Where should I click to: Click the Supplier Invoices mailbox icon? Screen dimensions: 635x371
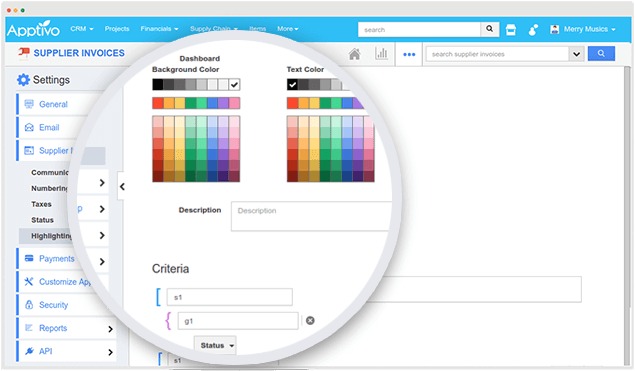23,53
